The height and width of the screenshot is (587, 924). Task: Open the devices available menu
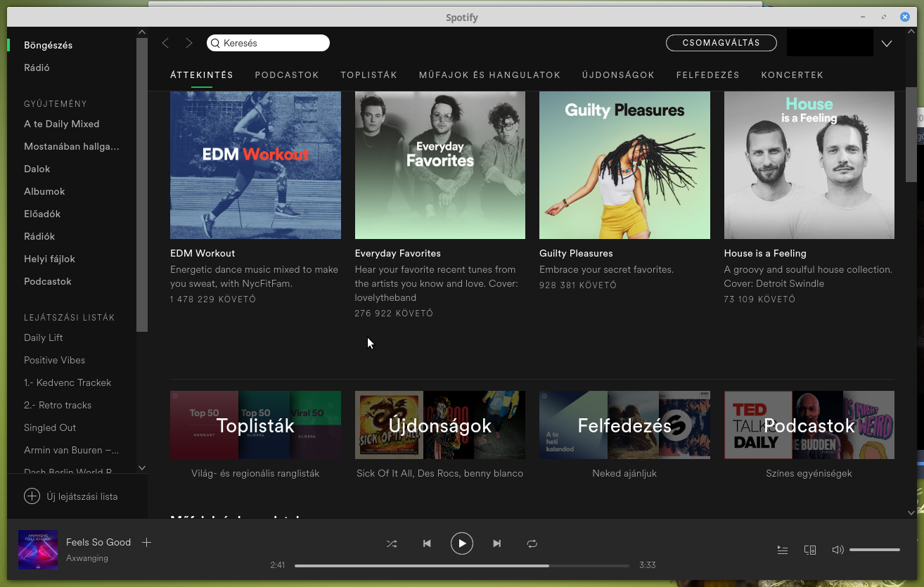tap(810, 550)
